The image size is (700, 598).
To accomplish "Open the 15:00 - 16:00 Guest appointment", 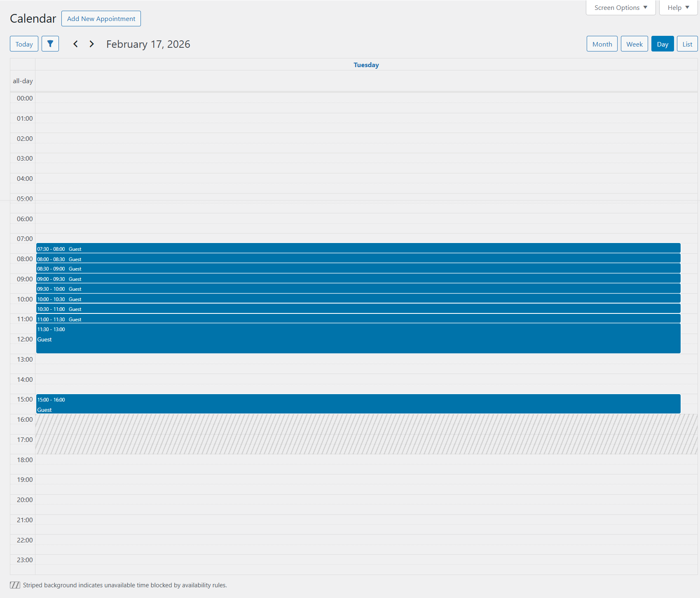I will point(358,404).
